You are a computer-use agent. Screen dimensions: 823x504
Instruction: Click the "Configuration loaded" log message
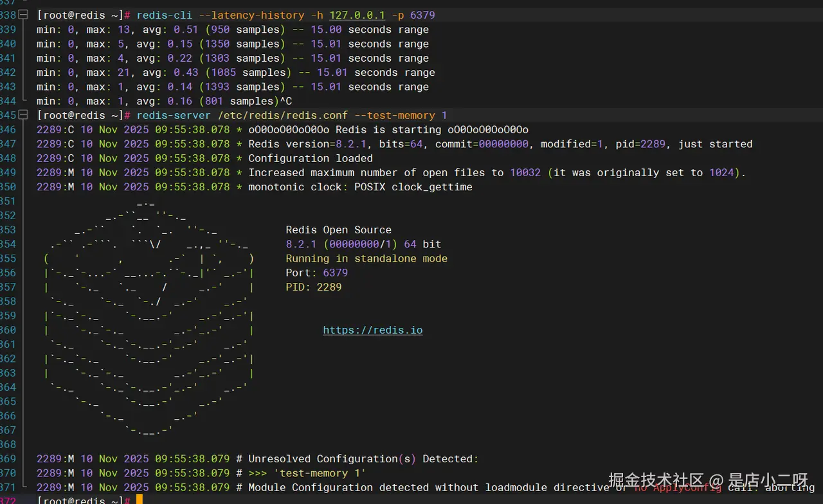310,158
